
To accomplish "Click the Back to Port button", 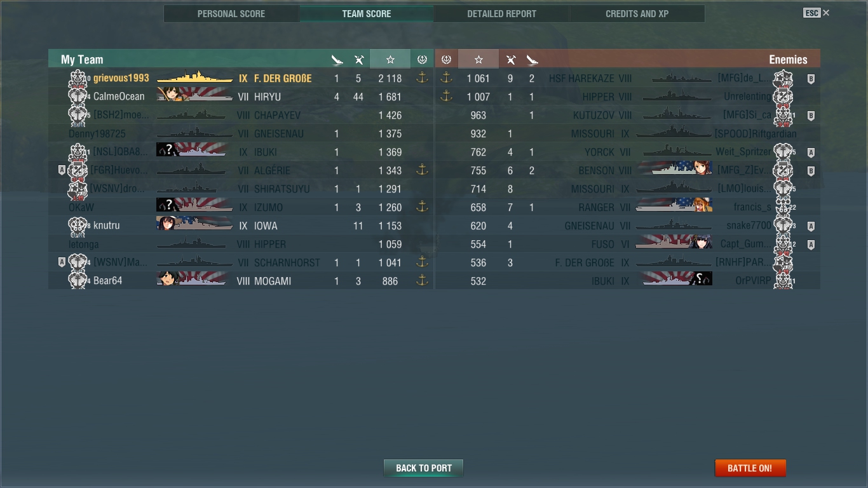I will (x=423, y=468).
